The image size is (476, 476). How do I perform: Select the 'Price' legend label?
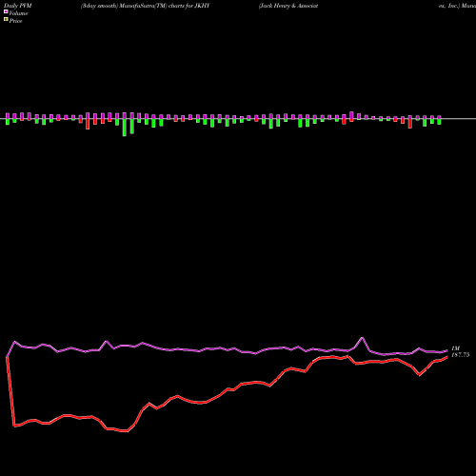[x=15, y=21]
